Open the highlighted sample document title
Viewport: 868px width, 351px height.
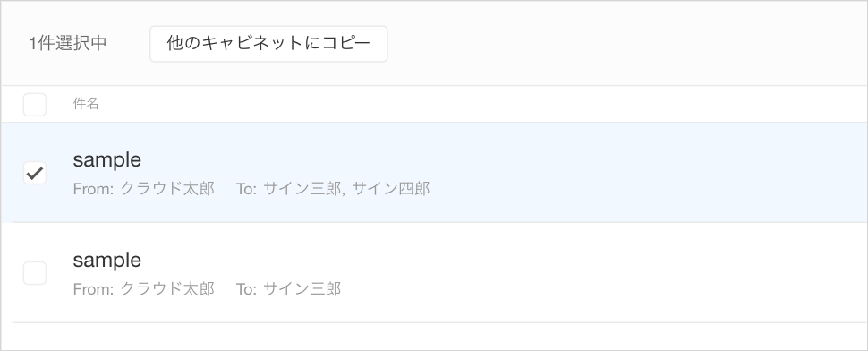[x=106, y=160]
